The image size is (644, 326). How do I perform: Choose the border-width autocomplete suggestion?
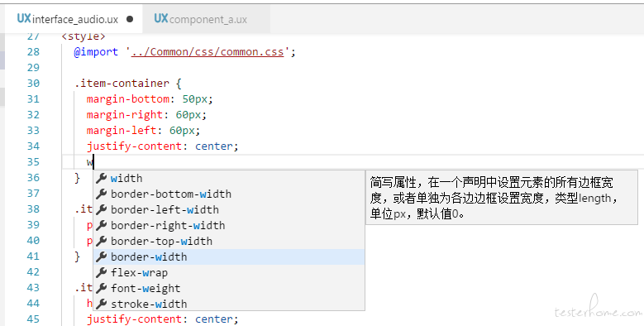229,257
